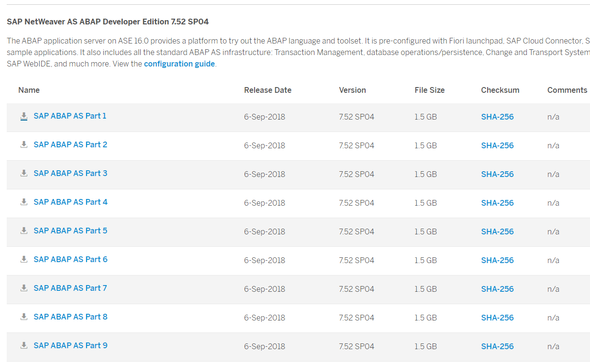Click the 7.52 SP04 version in Part 2 row

356,145
